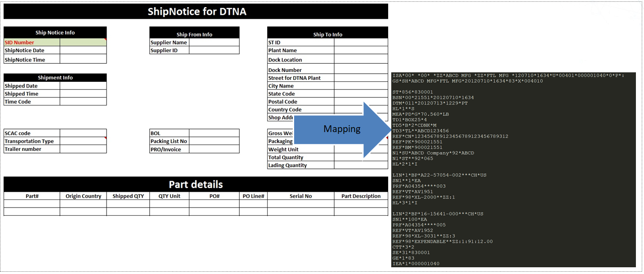Select the "TD5*B*2*CDNK*M" line

414,125
